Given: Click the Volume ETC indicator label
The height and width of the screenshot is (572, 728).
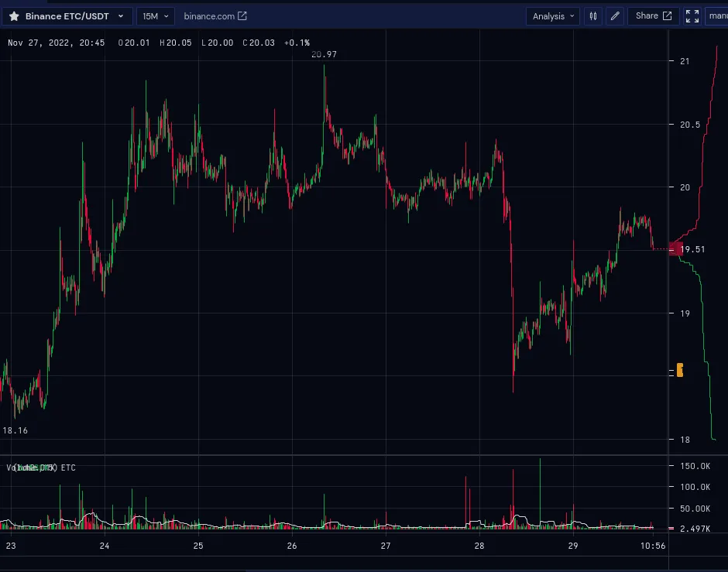Looking at the screenshot, I should click(43, 468).
